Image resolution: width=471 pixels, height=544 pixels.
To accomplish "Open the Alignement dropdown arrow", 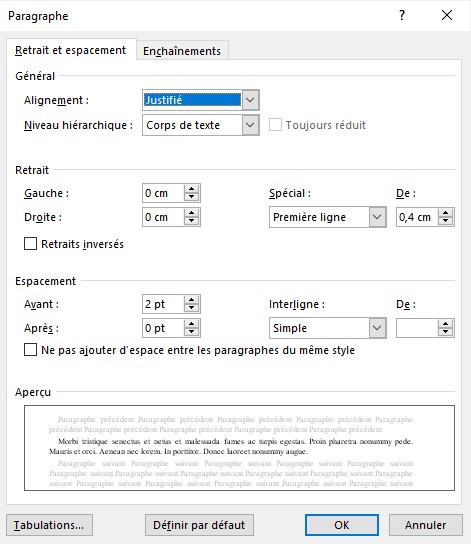I will pos(250,100).
